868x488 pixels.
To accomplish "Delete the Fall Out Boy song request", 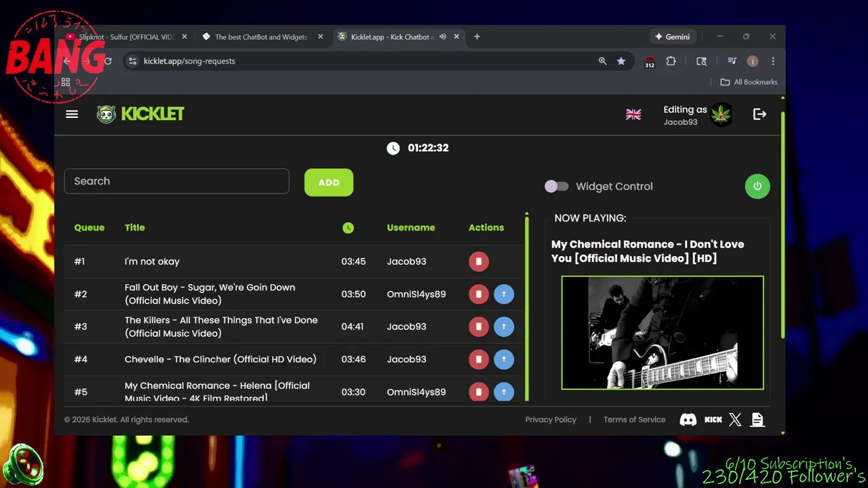I will (x=479, y=294).
